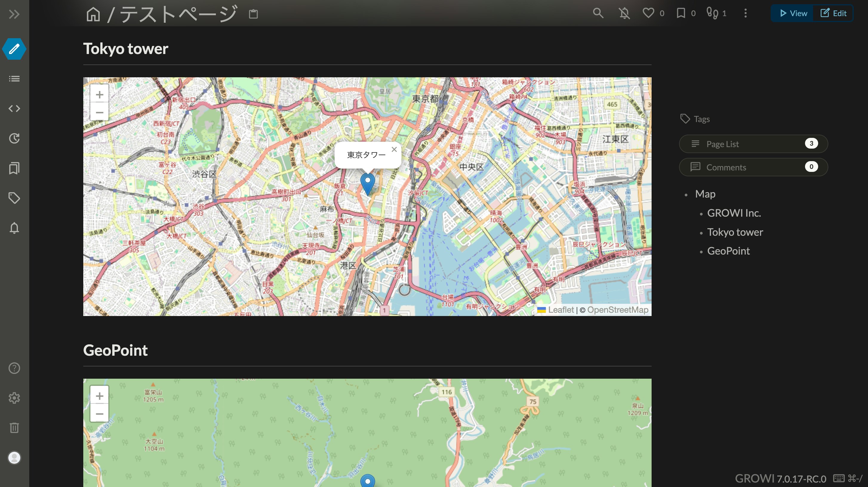Open the three-dot page options menu
Screen dimensions: 868x487
click(x=745, y=13)
